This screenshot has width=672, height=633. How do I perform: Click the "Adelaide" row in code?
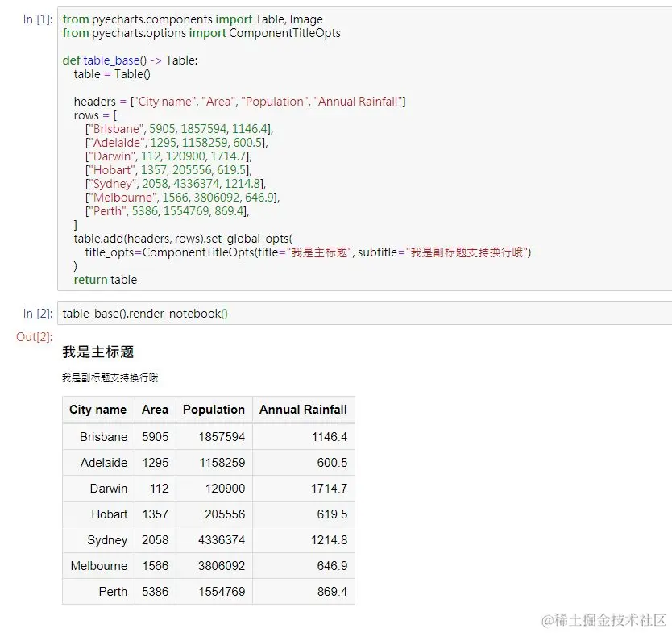pos(176,143)
